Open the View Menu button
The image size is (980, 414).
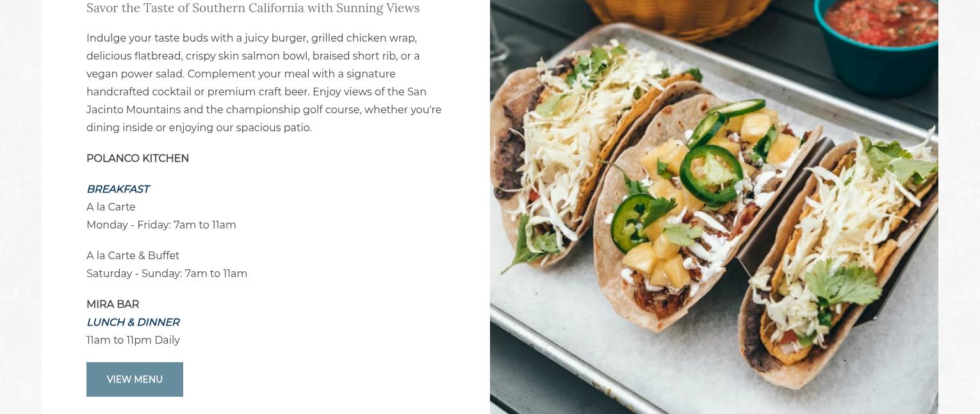click(135, 379)
